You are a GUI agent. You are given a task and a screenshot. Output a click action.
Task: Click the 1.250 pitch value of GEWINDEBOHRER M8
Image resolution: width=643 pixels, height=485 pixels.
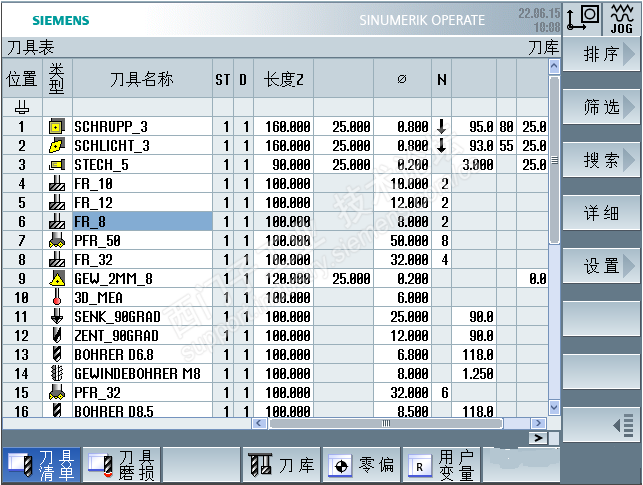tap(478, 373)
